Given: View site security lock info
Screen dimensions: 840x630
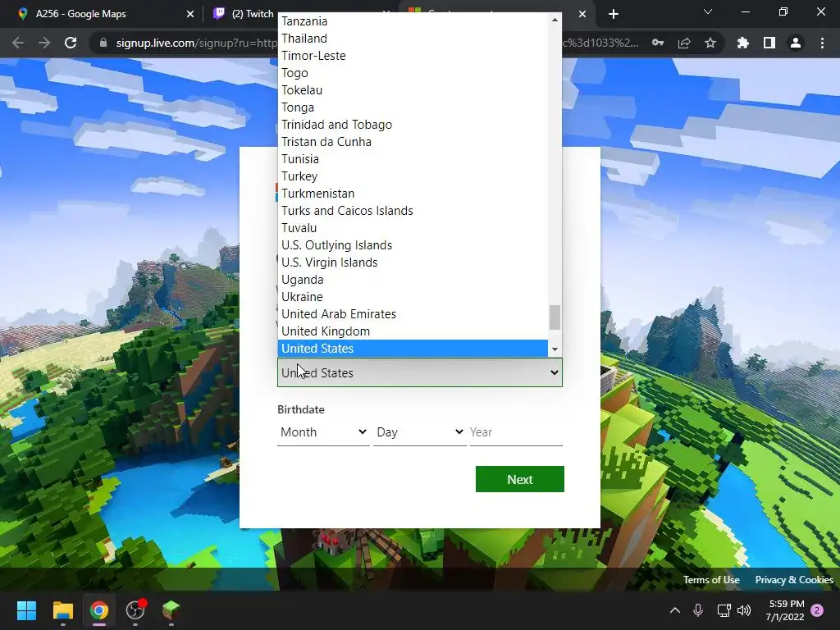Looking at the screenshot, I should (103, 43).
